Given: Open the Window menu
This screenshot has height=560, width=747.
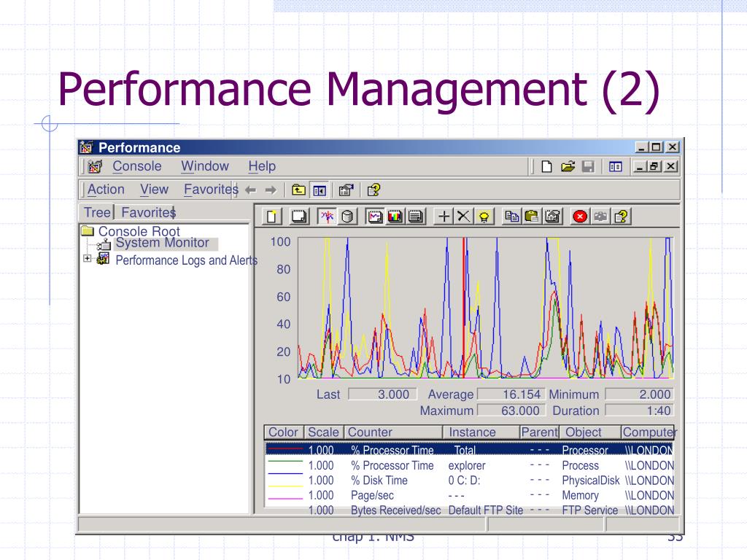Looking at the screenshot, I should point(205,166).
